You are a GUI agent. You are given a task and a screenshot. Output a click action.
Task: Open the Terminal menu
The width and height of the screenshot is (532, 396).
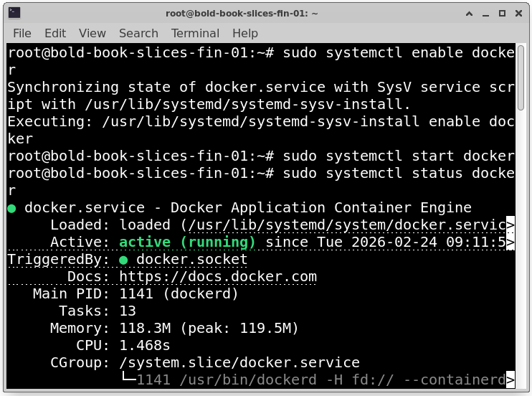pos(195,33)
